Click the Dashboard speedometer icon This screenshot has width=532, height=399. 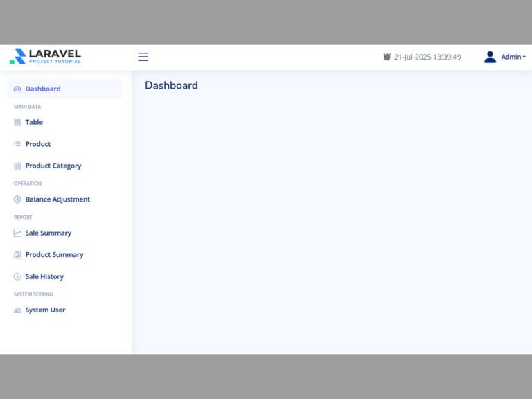pyautogui.click(x=17, y=89)
